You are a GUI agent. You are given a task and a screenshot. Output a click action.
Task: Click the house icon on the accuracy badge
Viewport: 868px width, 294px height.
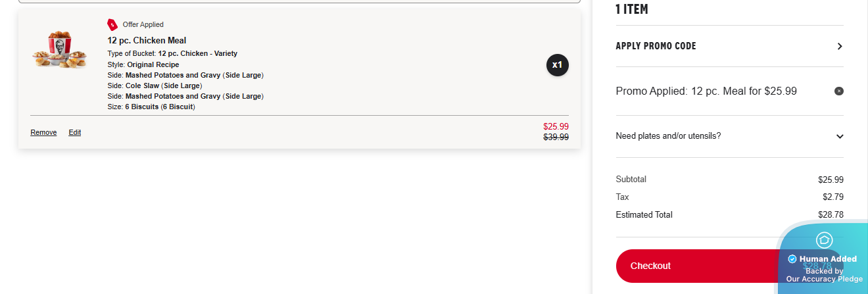click(824, 240)
